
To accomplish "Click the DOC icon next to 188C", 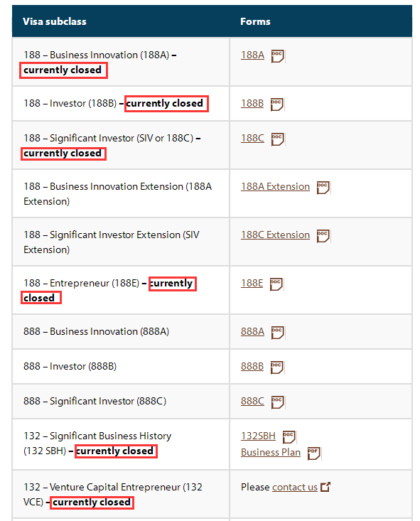I will pos(277,139).
